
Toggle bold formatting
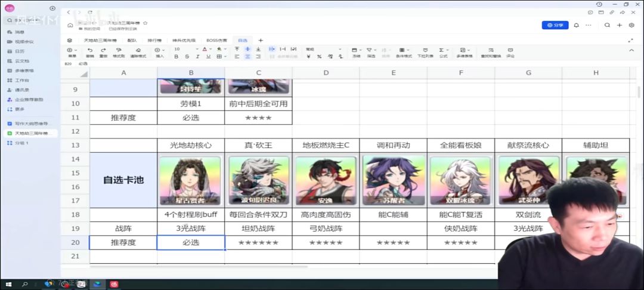pos(176,57)
